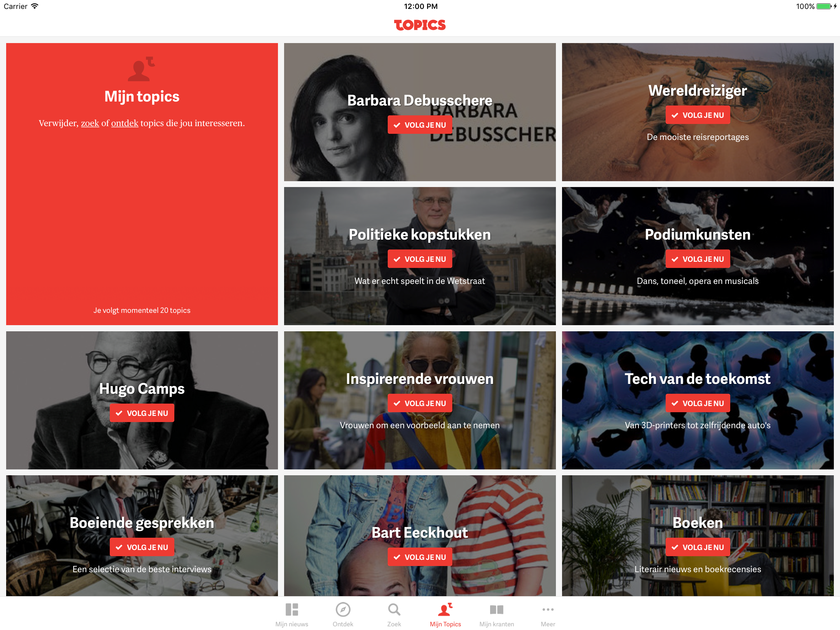This screenshot has height=630, width=840.
Task: Unfollow Wereldreiziger via VOLG JE NU
Action: click(698, 115)
